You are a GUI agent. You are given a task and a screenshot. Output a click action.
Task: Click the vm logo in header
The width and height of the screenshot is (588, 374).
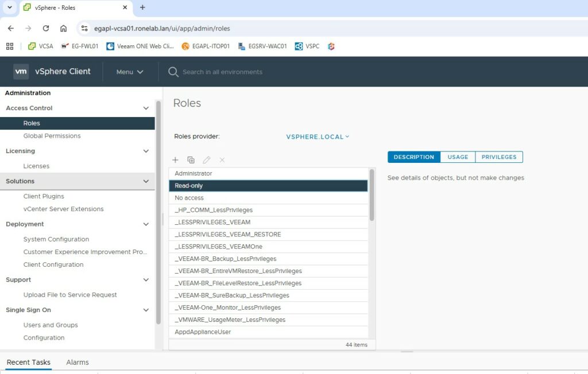[x=21, y=72]
